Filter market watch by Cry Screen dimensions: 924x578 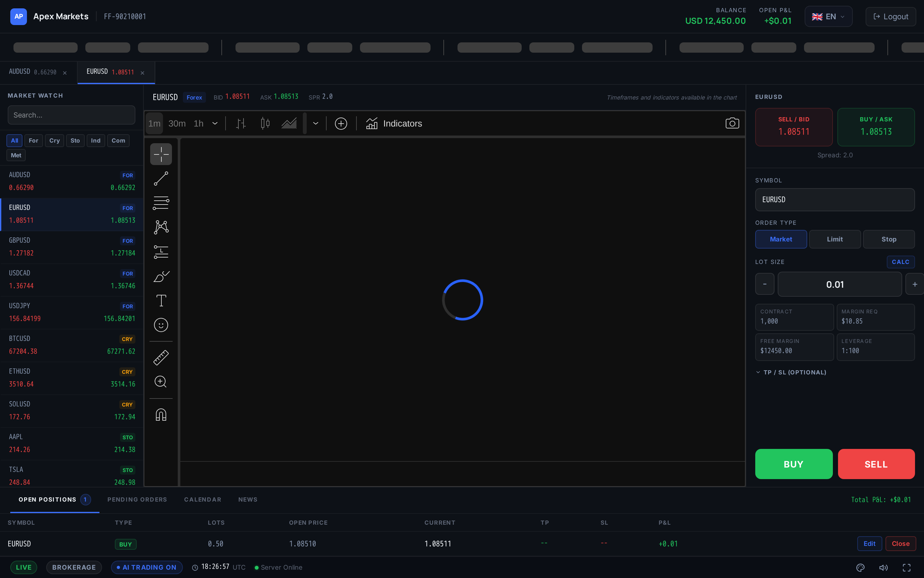pos(55,140)
